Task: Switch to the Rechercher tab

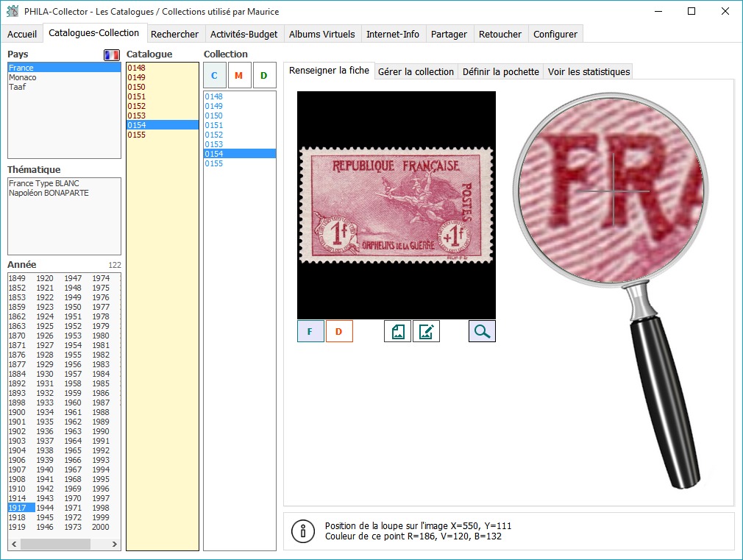Action: click(x=174, y=34)
